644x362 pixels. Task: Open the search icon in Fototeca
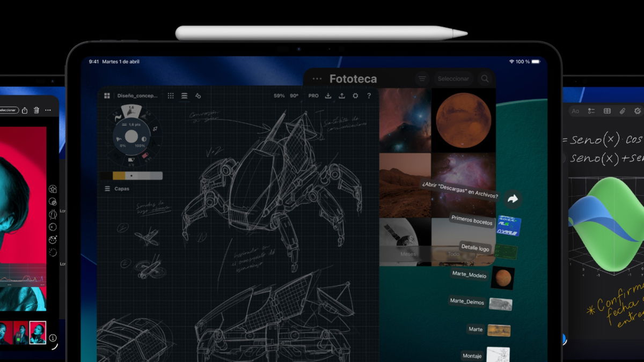(486, 78)
